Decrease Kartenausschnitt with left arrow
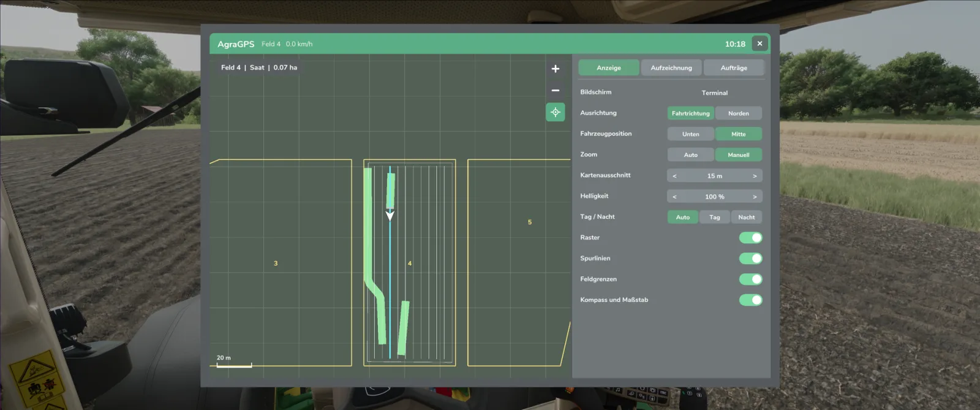Image resolution: width=980 pixels, height=410 pixels. point(674,176)
